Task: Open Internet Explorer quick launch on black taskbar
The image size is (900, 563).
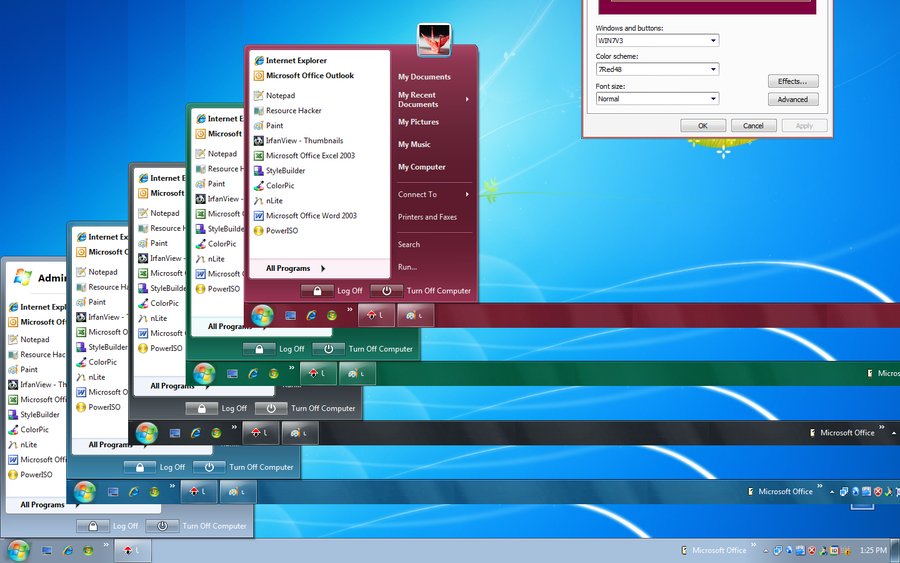Action: (x=196, y=433)
